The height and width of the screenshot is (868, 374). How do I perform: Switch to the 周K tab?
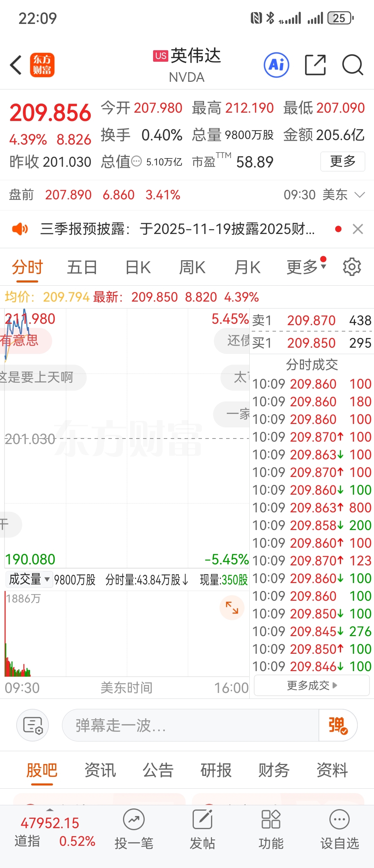[x=193, y=267]
